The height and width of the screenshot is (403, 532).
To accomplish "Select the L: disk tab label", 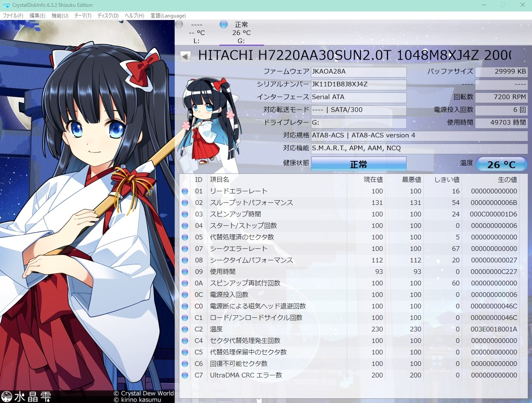I will pos(196,41).
